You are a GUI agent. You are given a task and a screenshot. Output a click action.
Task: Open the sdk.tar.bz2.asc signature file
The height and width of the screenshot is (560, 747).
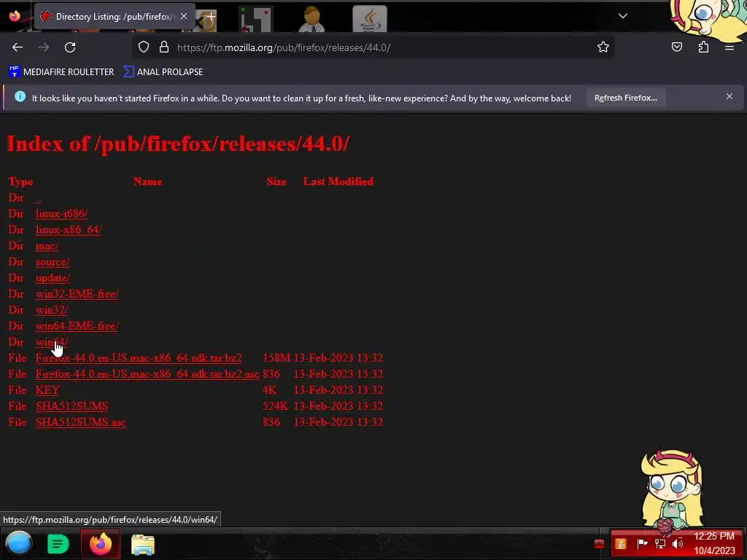[147, 374]
